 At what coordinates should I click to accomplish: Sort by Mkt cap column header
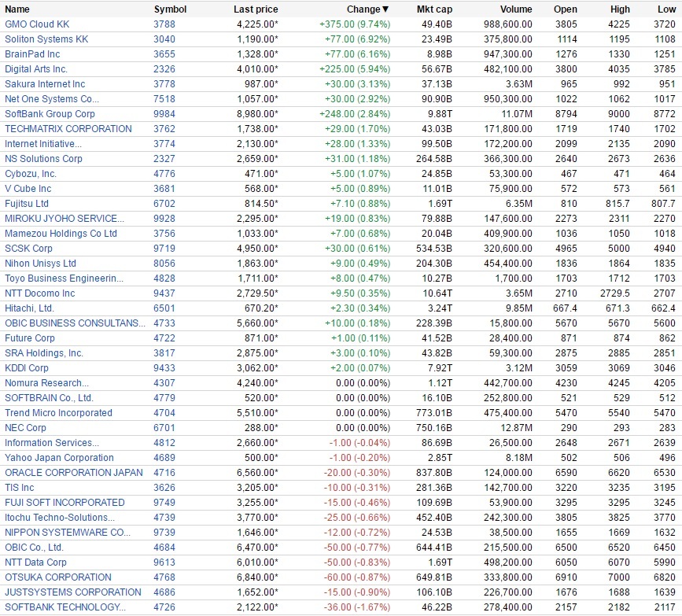434,9
